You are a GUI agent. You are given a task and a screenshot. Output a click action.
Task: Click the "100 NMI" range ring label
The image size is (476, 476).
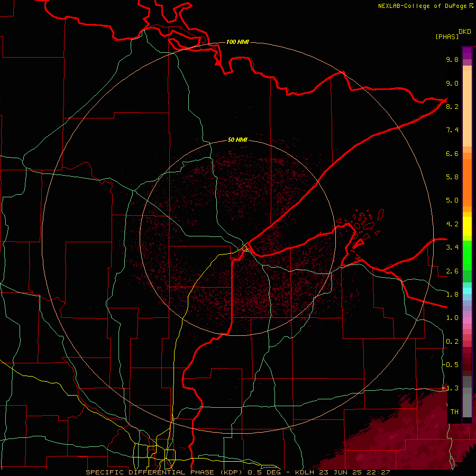coord(237,42)
